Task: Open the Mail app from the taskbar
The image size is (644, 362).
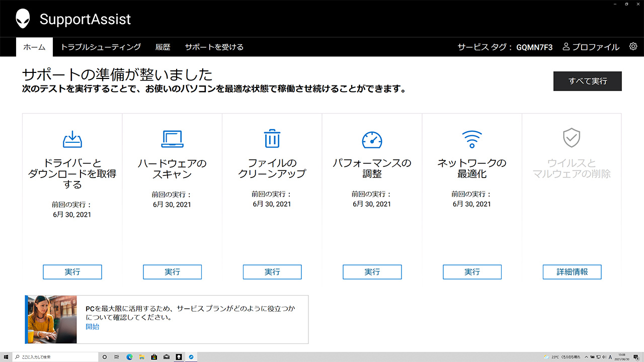Action: (x=166, y=357)
